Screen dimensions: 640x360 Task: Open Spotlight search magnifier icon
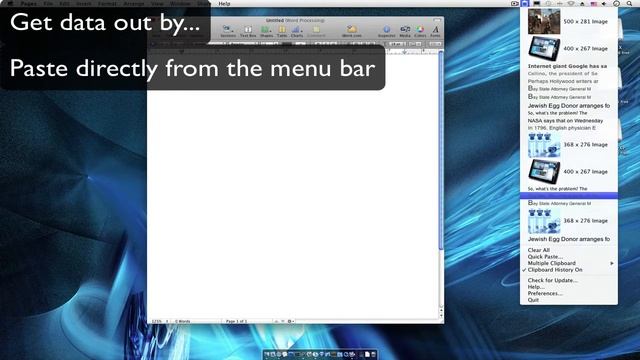[629, 4]
